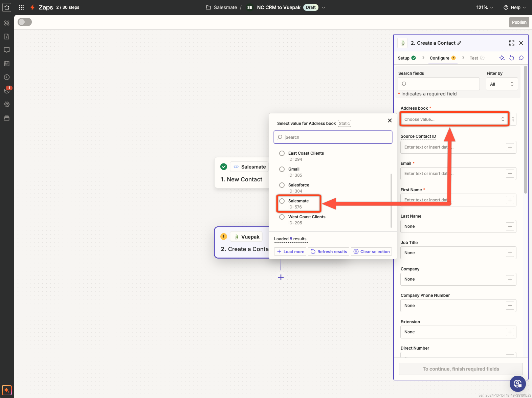Select the Salesmate address book radio option
The image size is (532, 398).
pos(282,201)
